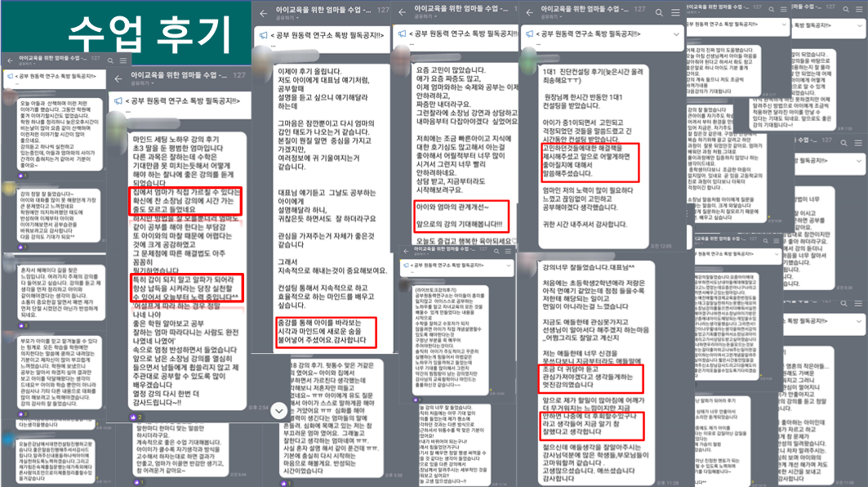Click back arrow in the 1대1 진단컨설팅 chat
Image resolution: width=868 pixels, height=487 pixels.
(527, 14)
